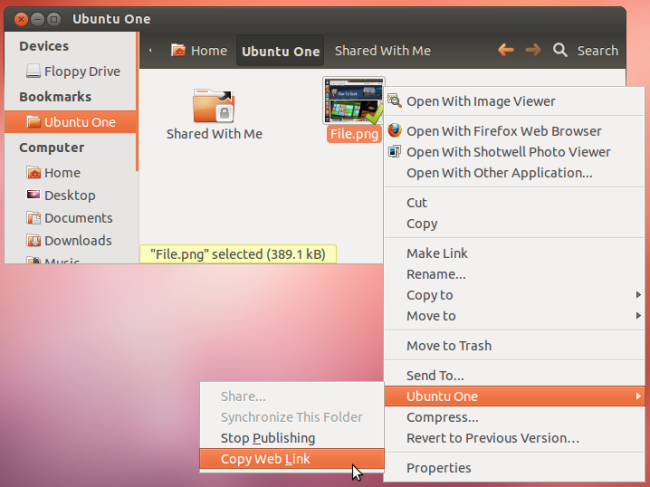Expand the Move to submenu arrow
Screen dimensions: 650x487
pyautogui.click(x=638, y=315)
